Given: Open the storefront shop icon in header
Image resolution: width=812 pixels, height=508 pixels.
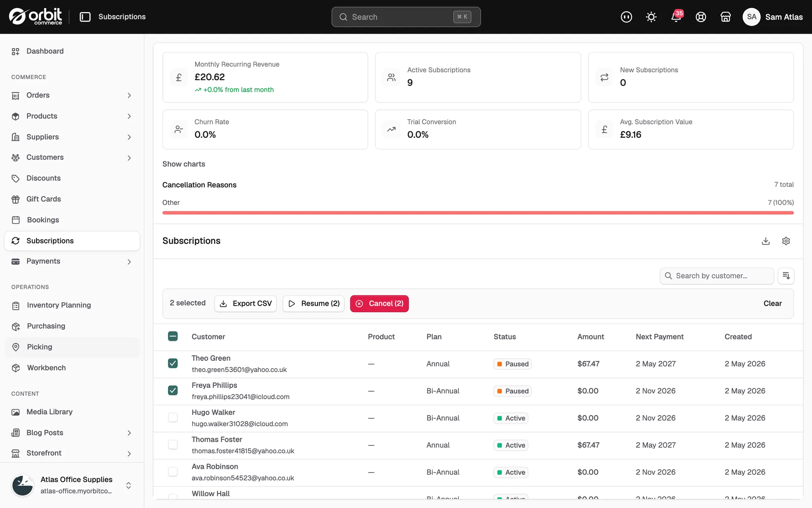Looking at the screenshot, I should 726,17.
